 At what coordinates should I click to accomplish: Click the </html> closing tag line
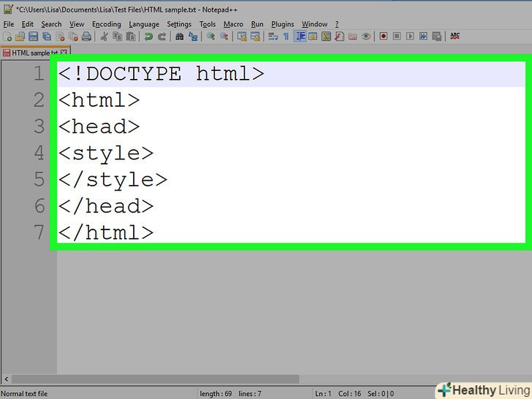(106, 232)
